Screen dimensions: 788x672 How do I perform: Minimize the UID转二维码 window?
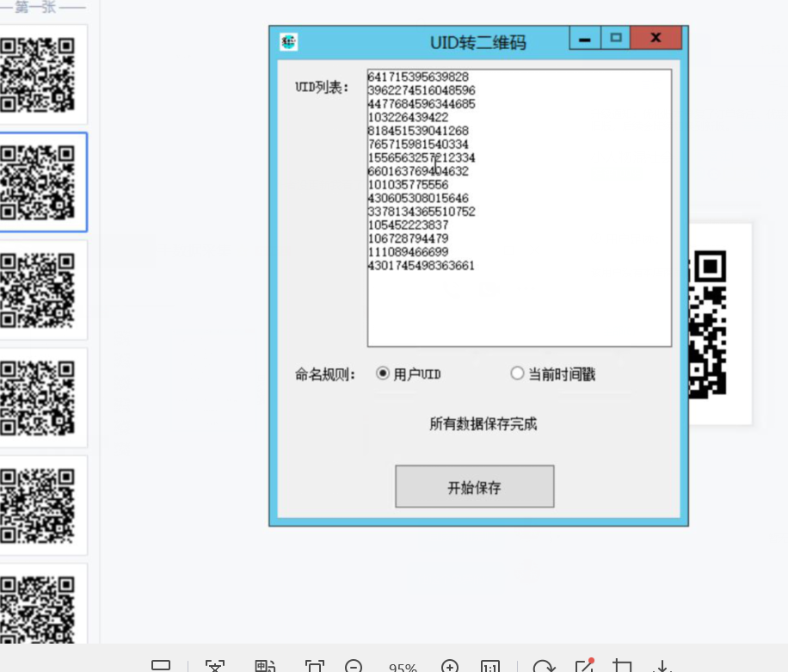click(x=584, y=38)
